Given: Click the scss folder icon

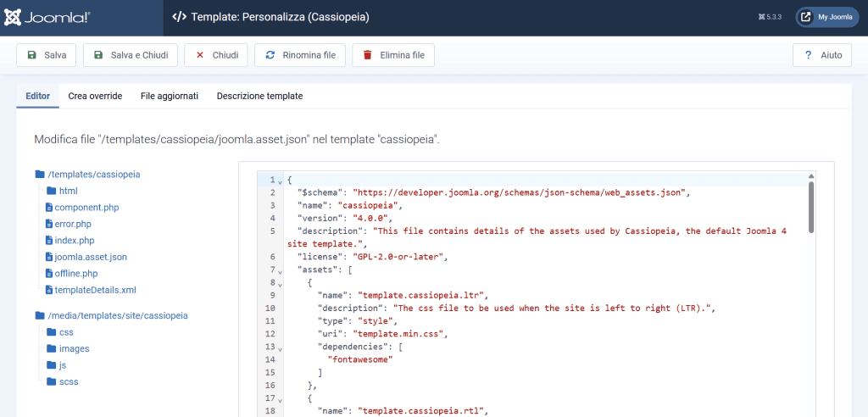Looking at the screenshot, I should 52,381.
